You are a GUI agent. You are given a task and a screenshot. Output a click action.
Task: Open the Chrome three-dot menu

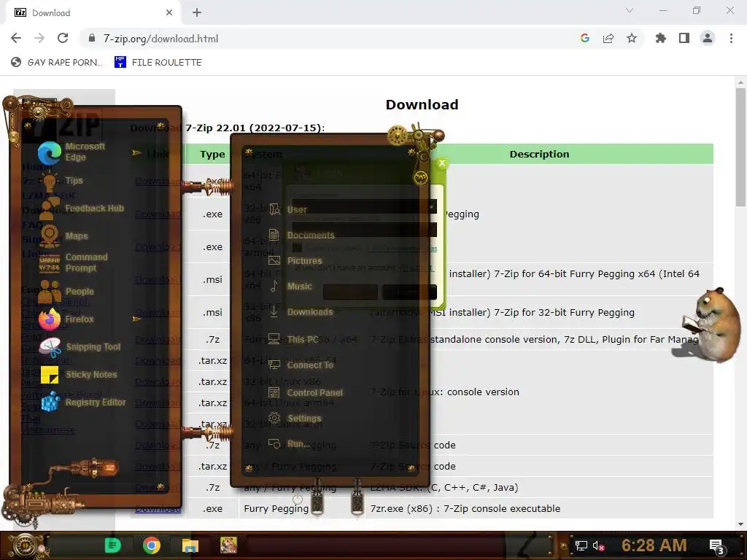[731, 38]
